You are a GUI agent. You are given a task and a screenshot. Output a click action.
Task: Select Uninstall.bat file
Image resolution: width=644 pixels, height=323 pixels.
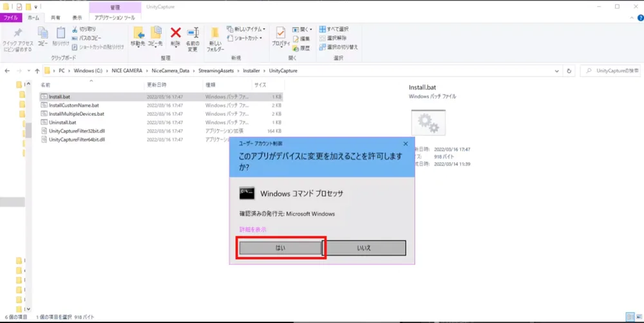(x=161, y=122)
